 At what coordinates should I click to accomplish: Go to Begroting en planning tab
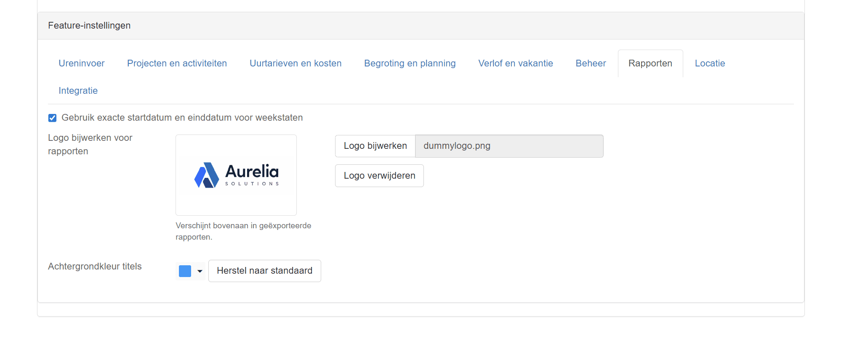[x=410, y=63]
